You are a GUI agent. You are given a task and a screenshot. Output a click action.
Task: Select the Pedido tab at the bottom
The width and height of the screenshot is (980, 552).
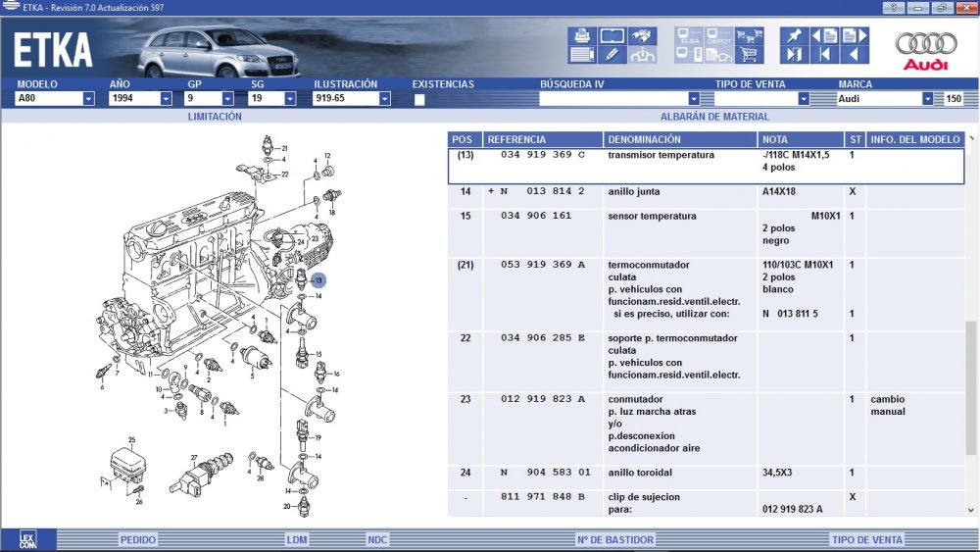click(138, 540)
